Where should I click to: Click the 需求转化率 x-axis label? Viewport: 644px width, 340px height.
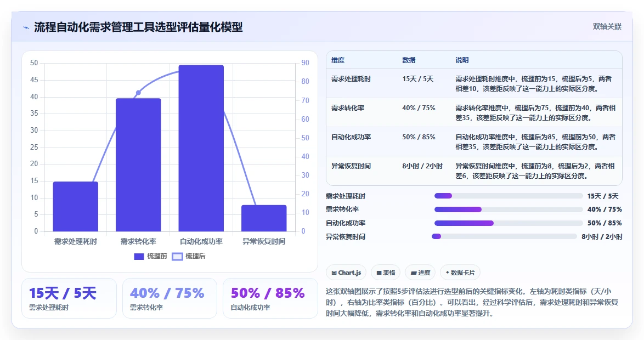click(x=138, y=241)
